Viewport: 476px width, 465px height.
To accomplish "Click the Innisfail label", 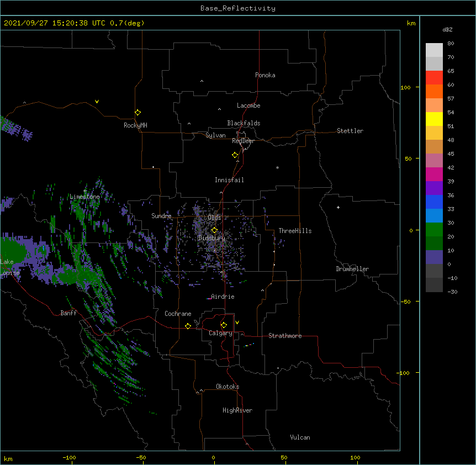I will (x=229, y=180).
